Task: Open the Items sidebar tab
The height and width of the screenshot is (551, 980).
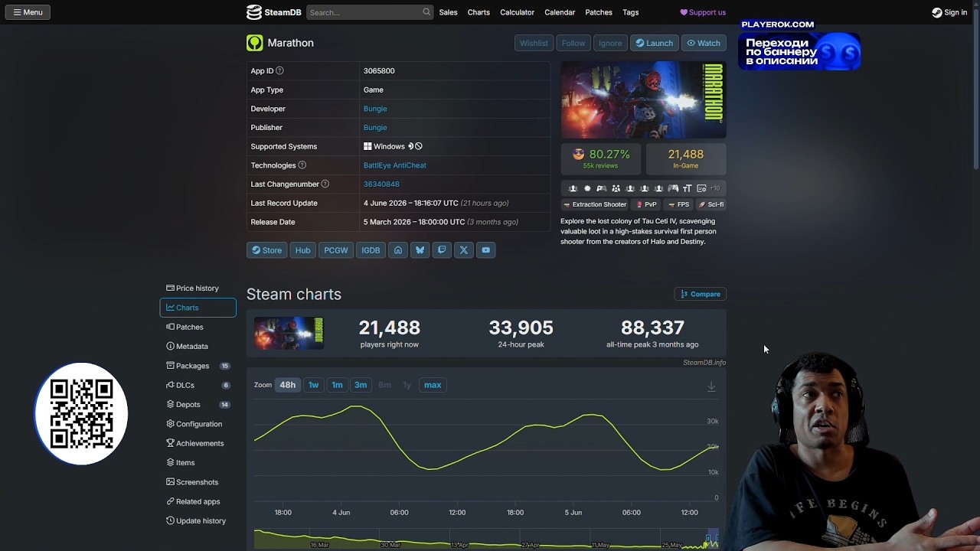Action: tap(198, 463)
